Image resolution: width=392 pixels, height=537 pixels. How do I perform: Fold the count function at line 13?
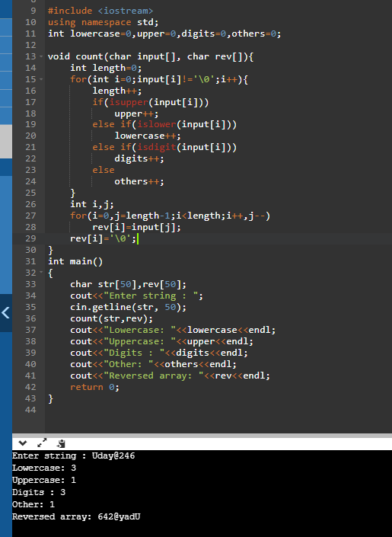[41, 56]
